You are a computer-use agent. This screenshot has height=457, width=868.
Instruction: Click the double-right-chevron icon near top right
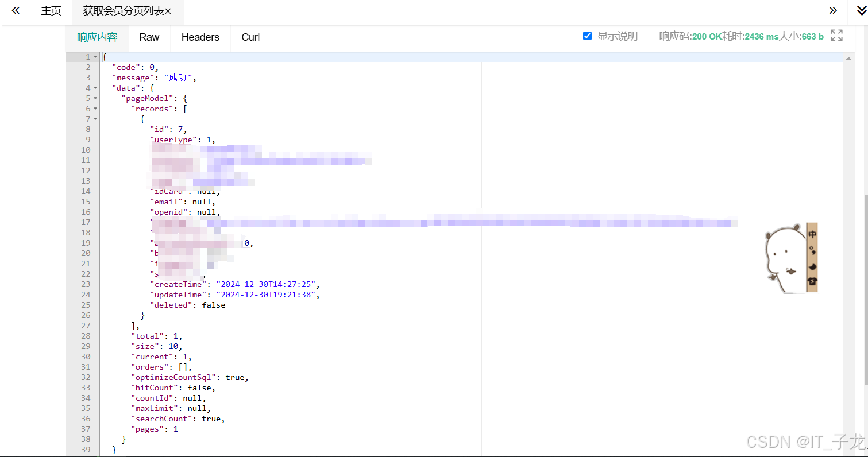pos(832,10)
